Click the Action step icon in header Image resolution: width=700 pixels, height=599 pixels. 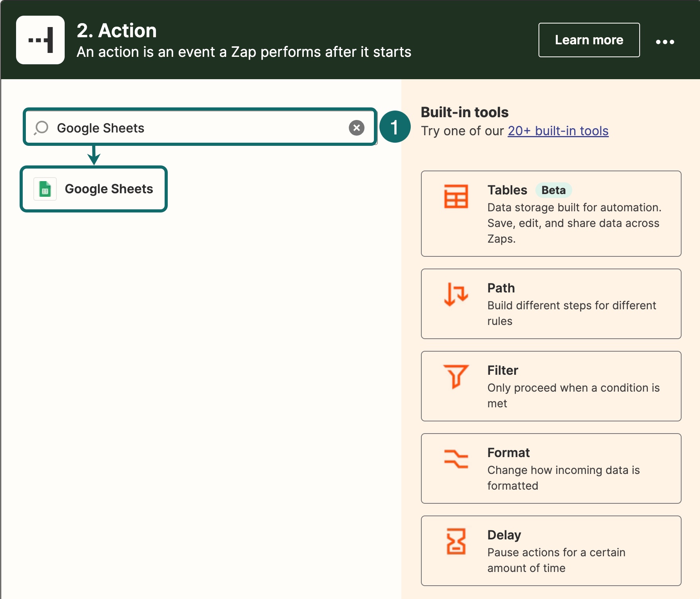[x=40, y=40]
